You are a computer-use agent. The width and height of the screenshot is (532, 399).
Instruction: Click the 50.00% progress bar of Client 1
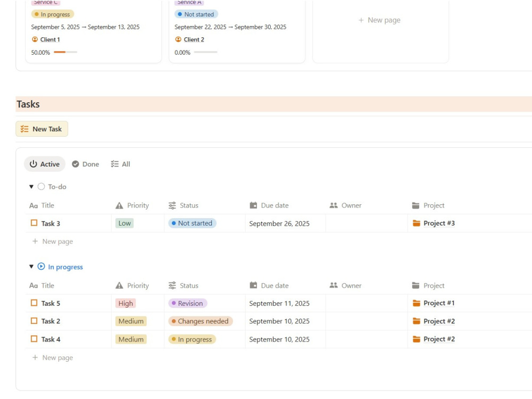coord(65,52)
